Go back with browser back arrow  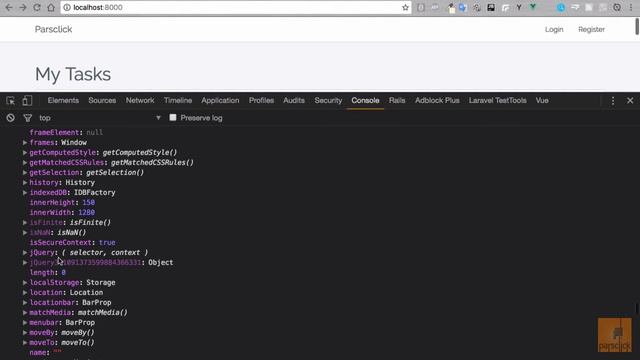[9, 7]
